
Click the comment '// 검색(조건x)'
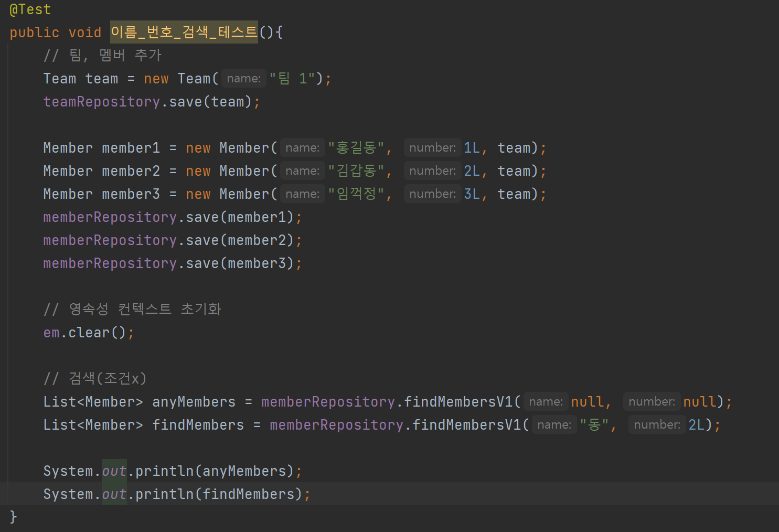(95, 378)
